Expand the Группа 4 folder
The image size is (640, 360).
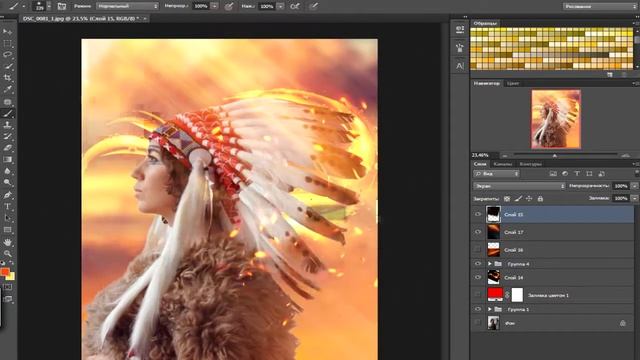pos(489,264)
